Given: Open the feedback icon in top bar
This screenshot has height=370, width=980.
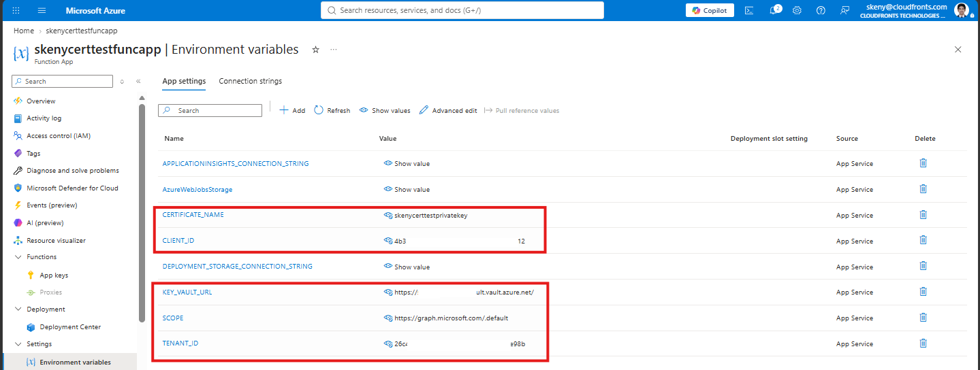Looking at the screenshot, I should pyautogui.click(x=845, y=10).
